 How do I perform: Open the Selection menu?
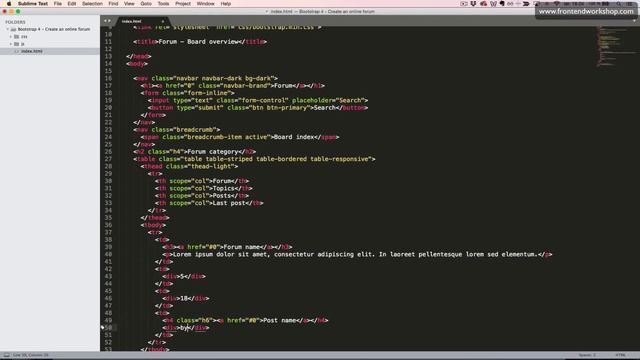[92, 4]
